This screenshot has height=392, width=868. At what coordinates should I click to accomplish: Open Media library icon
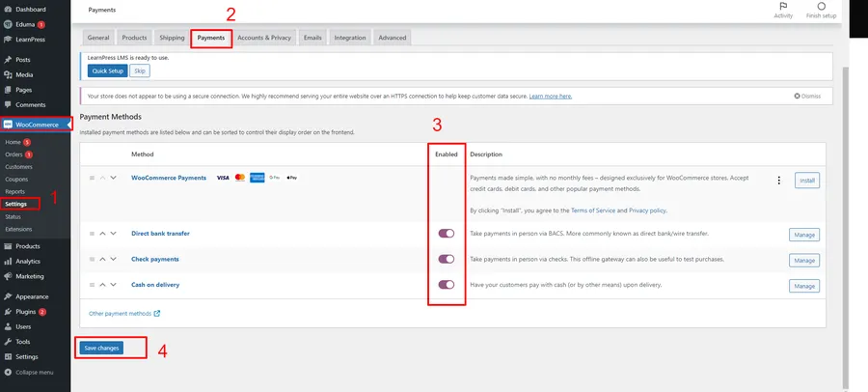tap(8, 75)
